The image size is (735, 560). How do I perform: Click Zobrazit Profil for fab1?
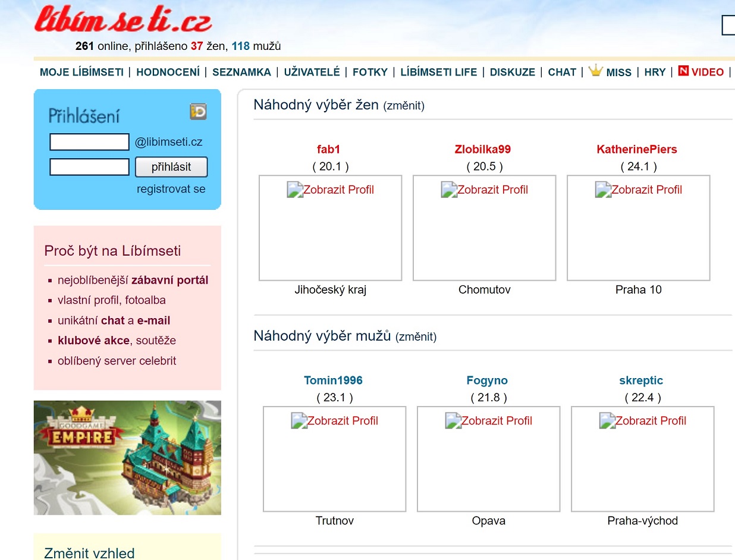click(x=339, y=190)
